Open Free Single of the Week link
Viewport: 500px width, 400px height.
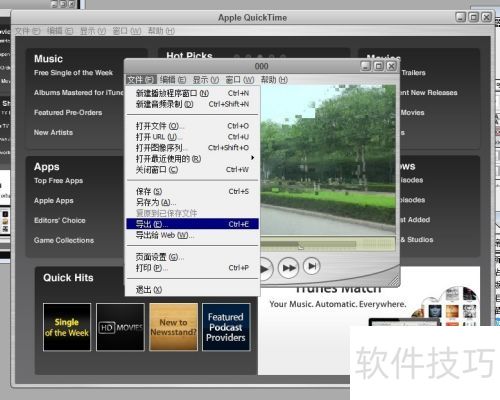pos(73,73)
